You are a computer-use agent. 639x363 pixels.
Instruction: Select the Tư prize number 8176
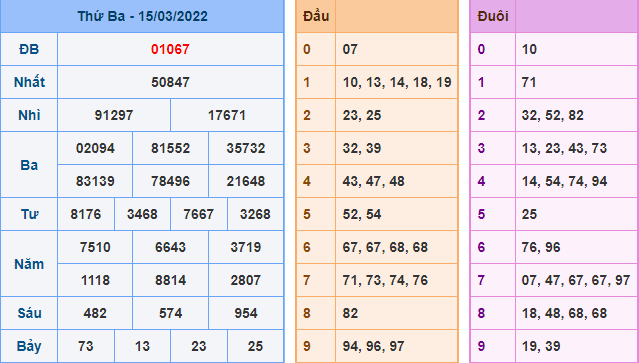[x=86, y=214]
